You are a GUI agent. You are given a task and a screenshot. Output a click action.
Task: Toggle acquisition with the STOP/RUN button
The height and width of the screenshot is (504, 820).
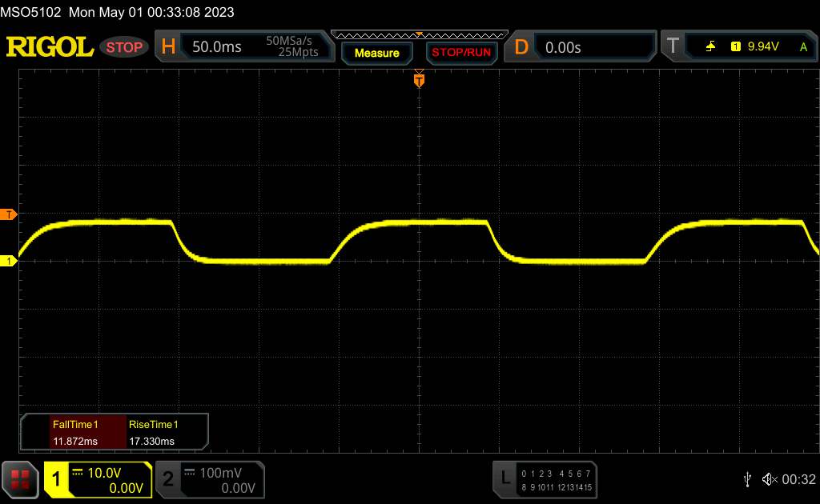tap(460, 53)
